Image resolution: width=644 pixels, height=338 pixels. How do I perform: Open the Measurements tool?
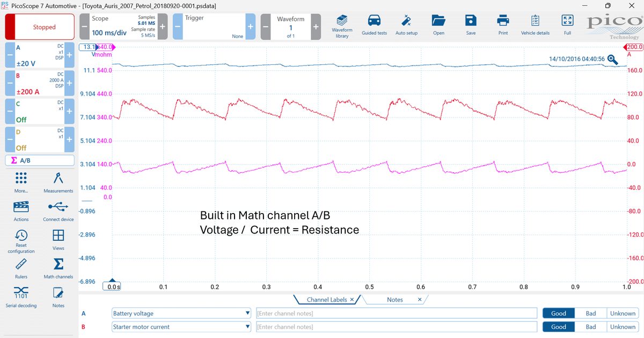point(58,182)
